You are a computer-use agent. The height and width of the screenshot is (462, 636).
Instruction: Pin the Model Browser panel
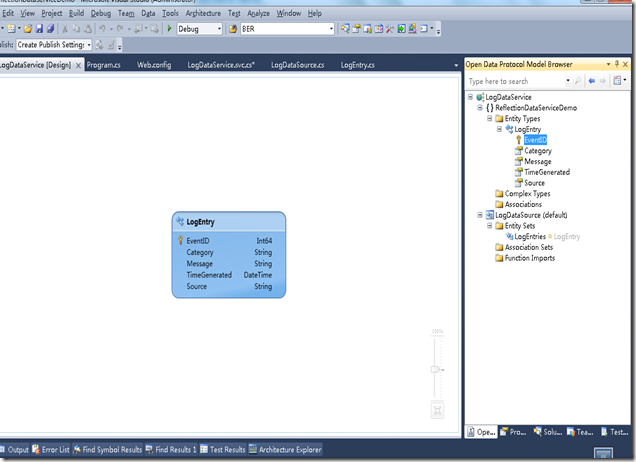[616, 65]
